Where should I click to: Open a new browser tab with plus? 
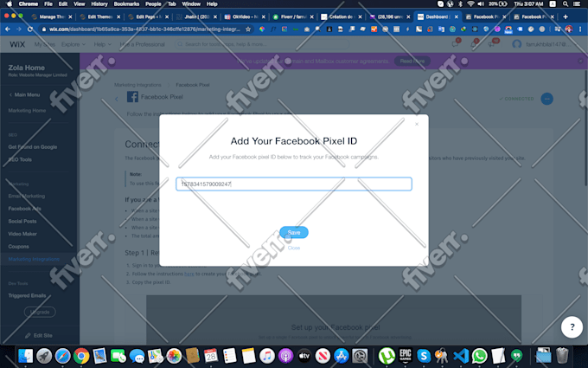(566, 16)
